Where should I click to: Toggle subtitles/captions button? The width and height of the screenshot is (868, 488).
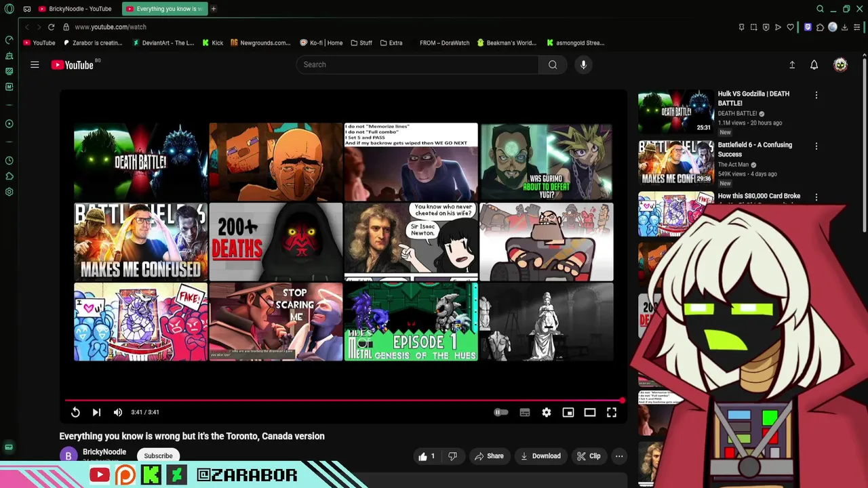click(x=525, y=412)
